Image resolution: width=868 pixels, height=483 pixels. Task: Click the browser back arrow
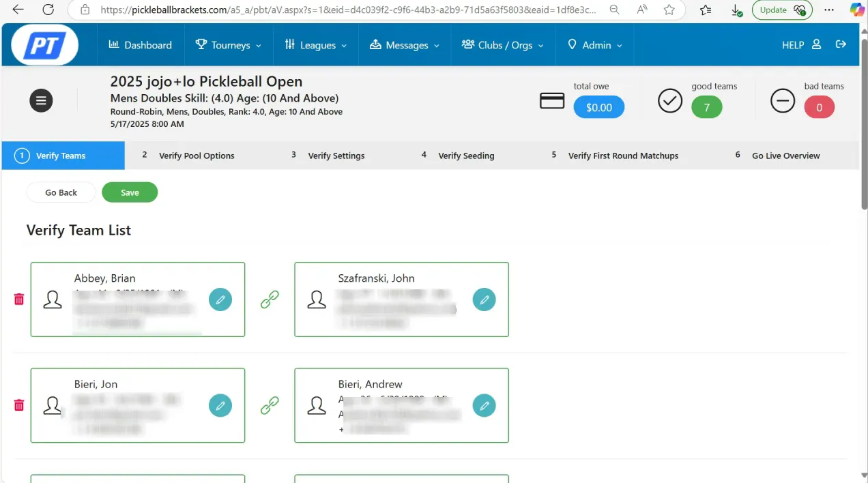(x=18, y=10)
